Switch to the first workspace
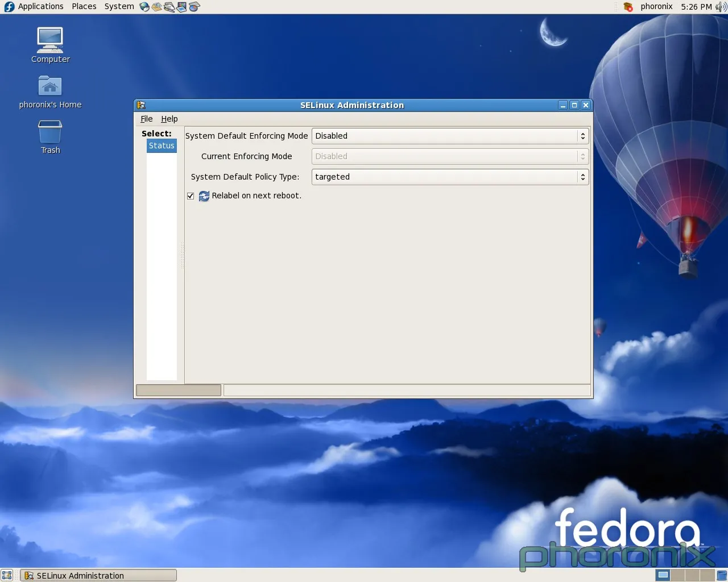 663,575
